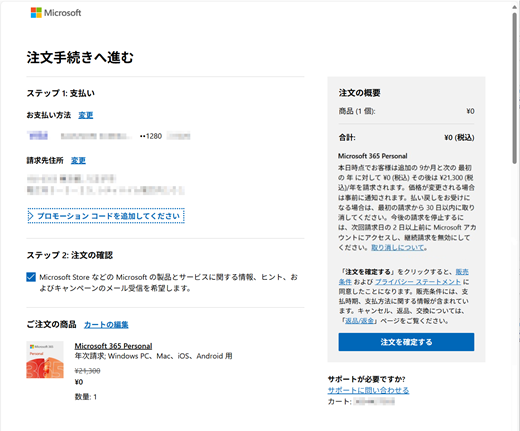Click the payment card brand icon
This screenshot has width=520, height=431.
[x=38, y=136]
